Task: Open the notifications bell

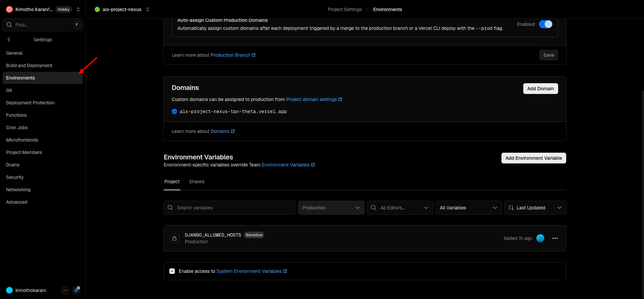Action: [76, 290]
